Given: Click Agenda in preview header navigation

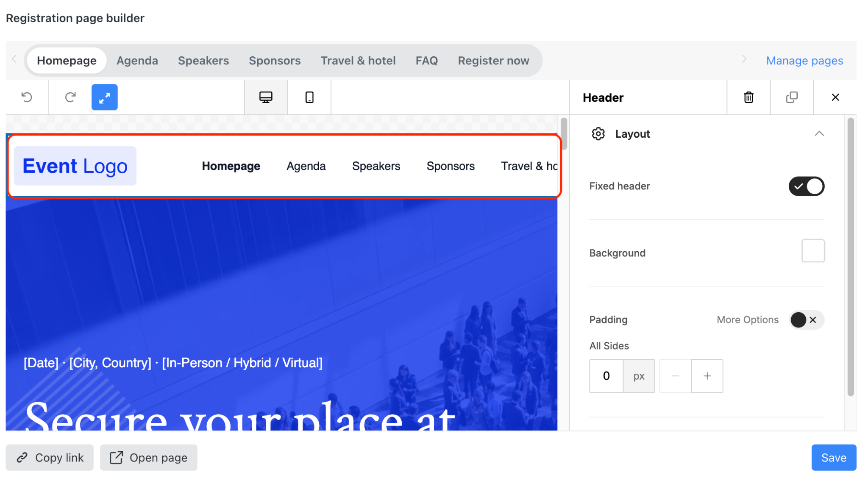Looking at the screenshot, I should point(306,166).
